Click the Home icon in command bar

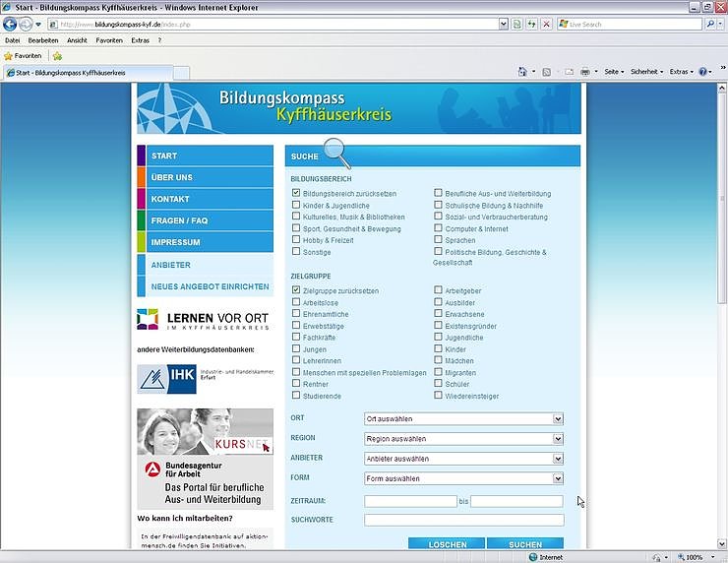click(522, 72)
